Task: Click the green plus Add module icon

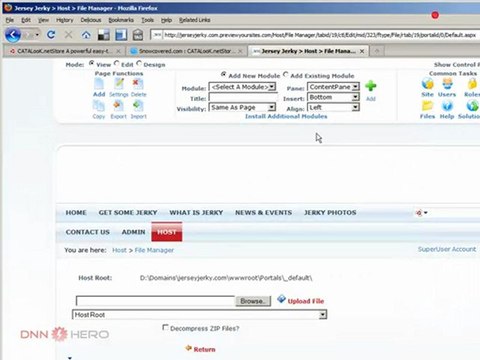Action: [371, 86]
